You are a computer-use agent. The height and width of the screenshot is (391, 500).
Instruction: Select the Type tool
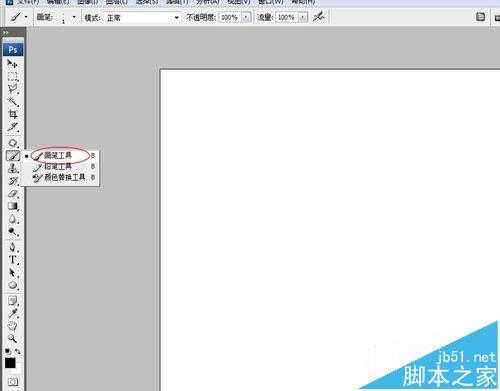13,260
